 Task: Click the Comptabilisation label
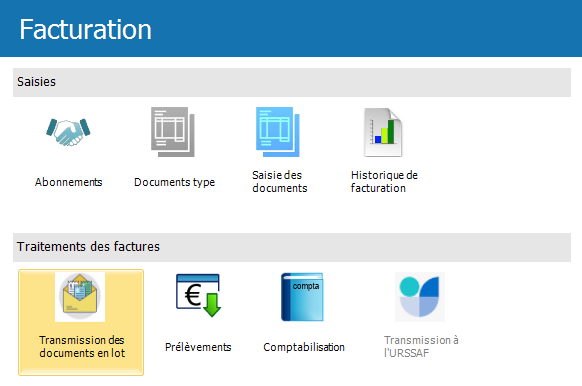coord(304,347)
